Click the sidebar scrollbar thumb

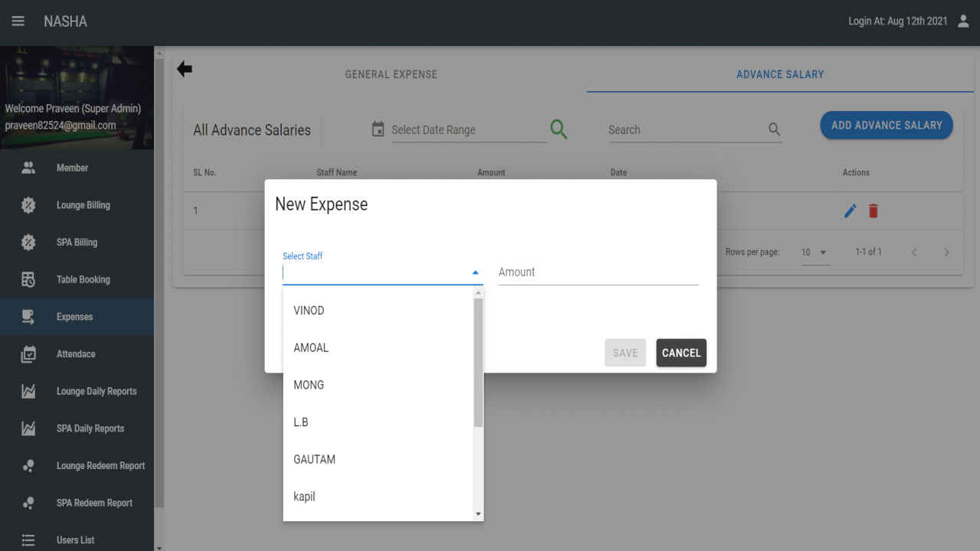pyautogui.click(x=159, y=283)
